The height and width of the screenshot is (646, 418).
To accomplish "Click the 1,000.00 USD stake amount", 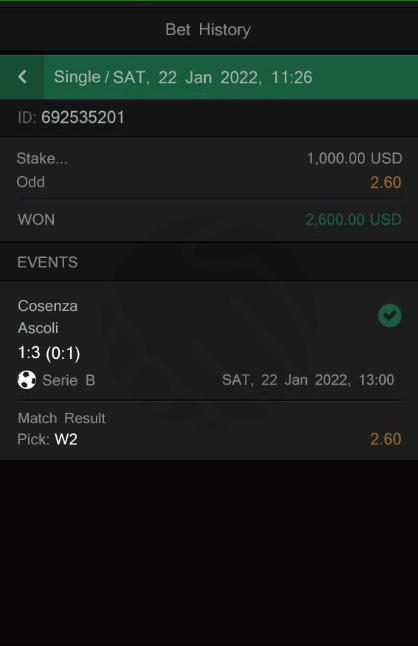I will click(354, 158).
